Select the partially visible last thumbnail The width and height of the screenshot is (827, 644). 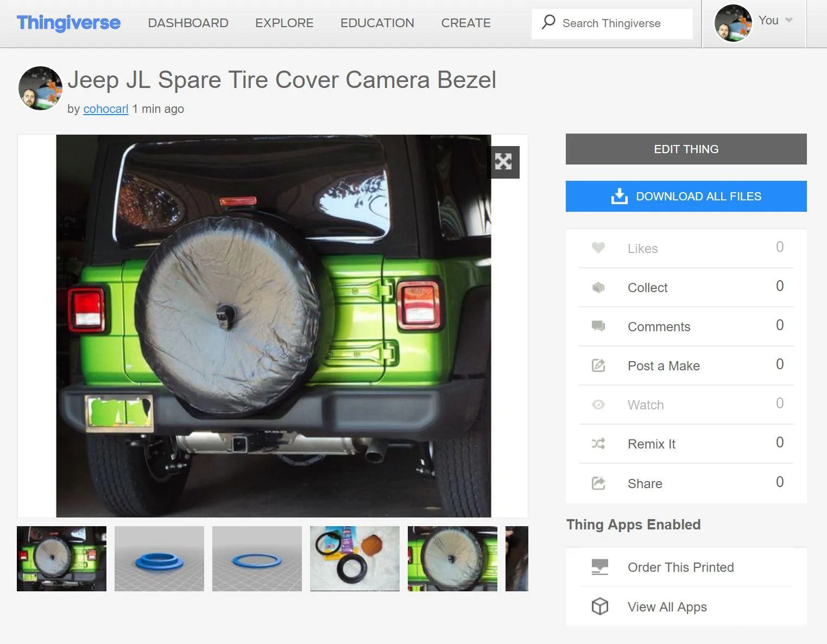pos(517,559)
